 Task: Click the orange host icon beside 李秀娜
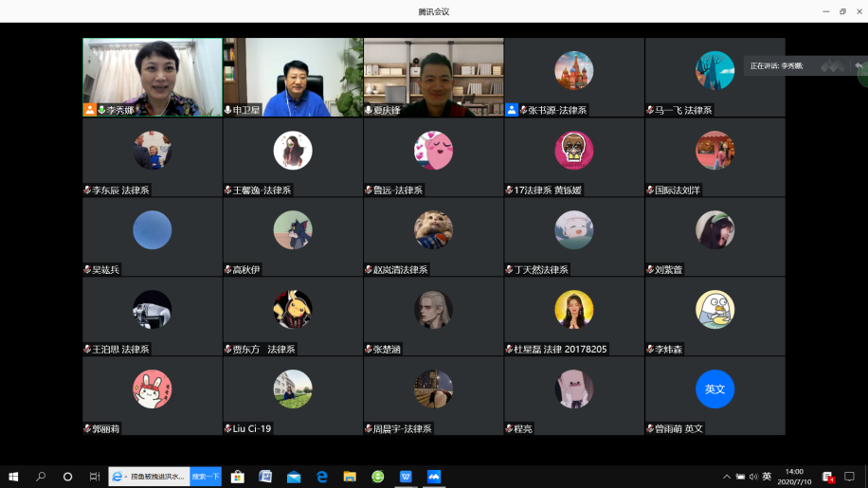pos(90,110)
